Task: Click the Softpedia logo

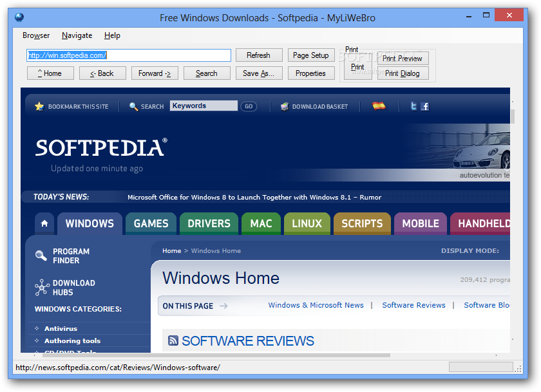Action: coord(102,147)
